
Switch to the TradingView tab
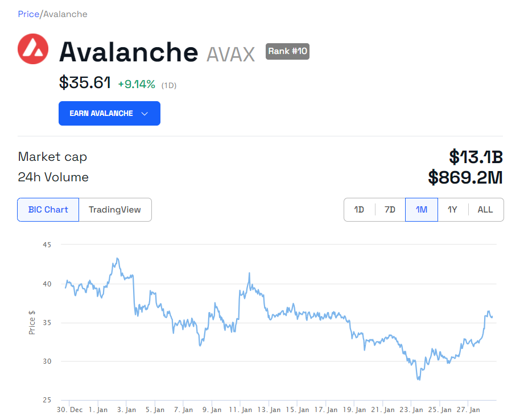pyautogui.click(x=115, y=210)
